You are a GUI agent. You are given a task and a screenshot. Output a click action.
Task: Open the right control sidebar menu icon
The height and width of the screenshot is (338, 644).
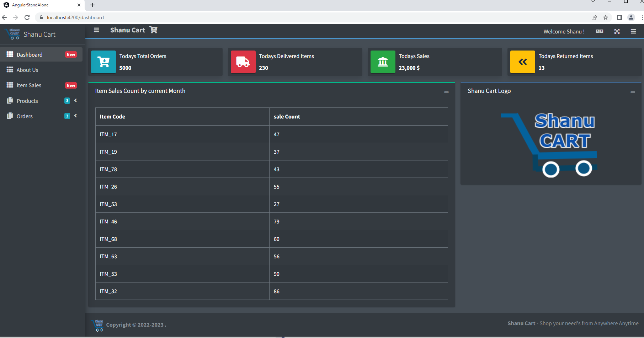[x=633, y=31]
